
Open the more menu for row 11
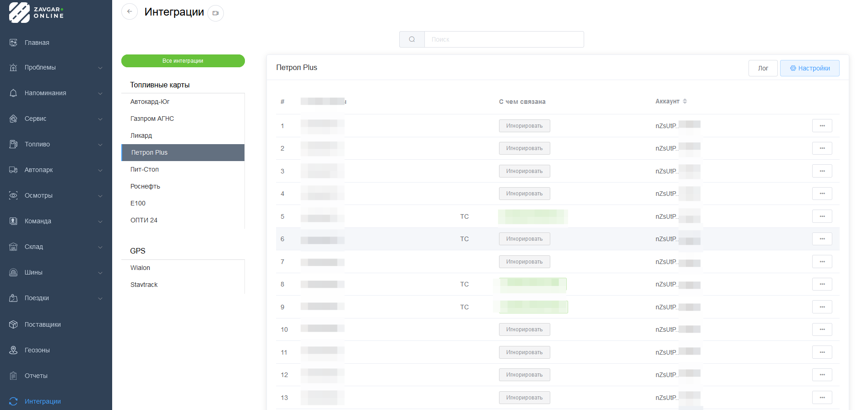(x=822, y=352)
